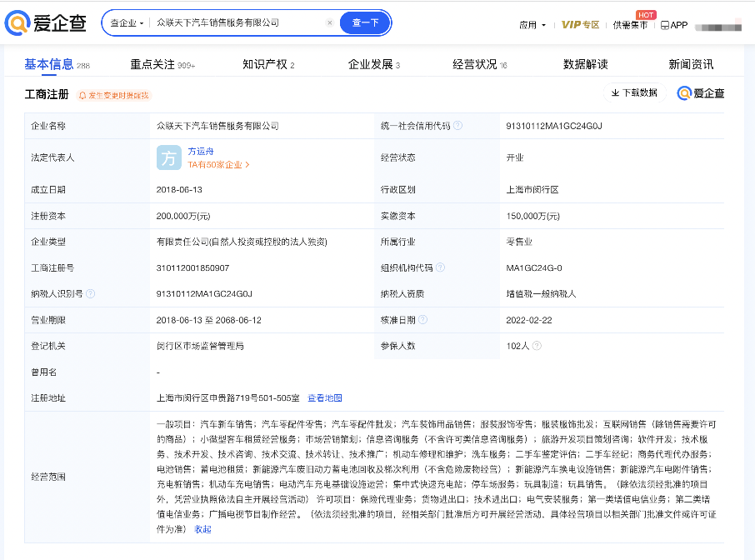
Task: Select the registered capital 200,000万(元)
Action: click(183, 216)
